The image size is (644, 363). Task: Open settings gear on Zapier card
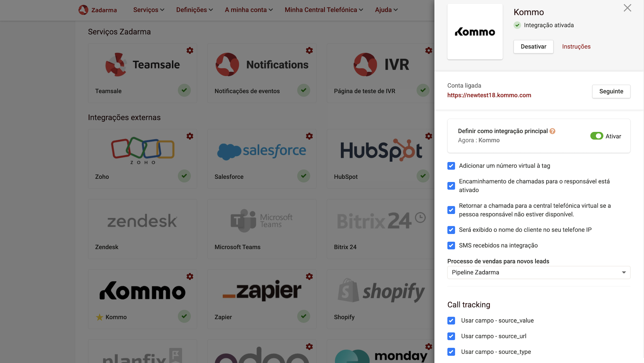click(309, 276)
